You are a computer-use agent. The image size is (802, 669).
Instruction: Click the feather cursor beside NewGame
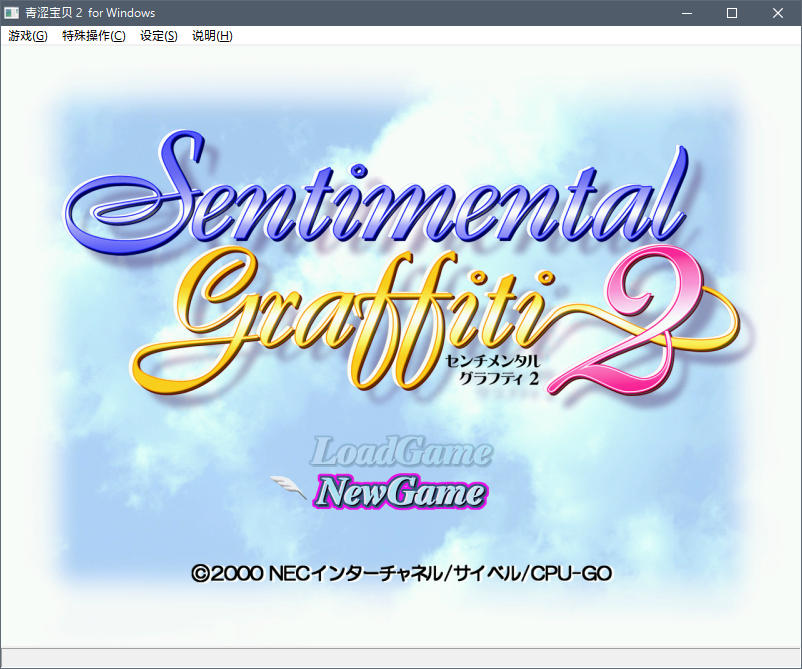tap(288, 486)
